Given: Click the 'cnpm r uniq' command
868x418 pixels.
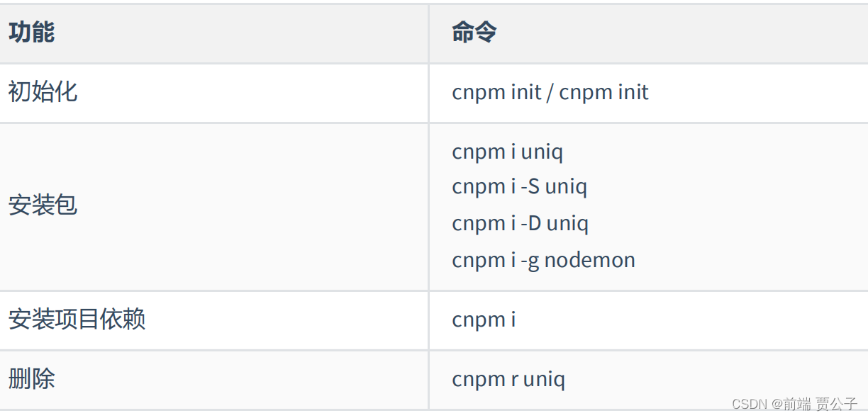Looking at the screenshot, I should coord(508,379).
